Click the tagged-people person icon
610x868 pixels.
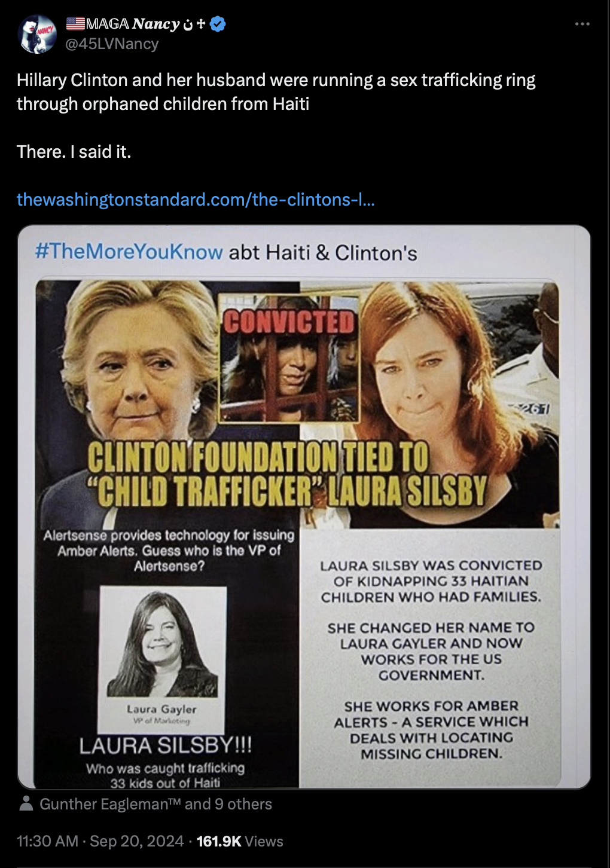coord(26,803)
